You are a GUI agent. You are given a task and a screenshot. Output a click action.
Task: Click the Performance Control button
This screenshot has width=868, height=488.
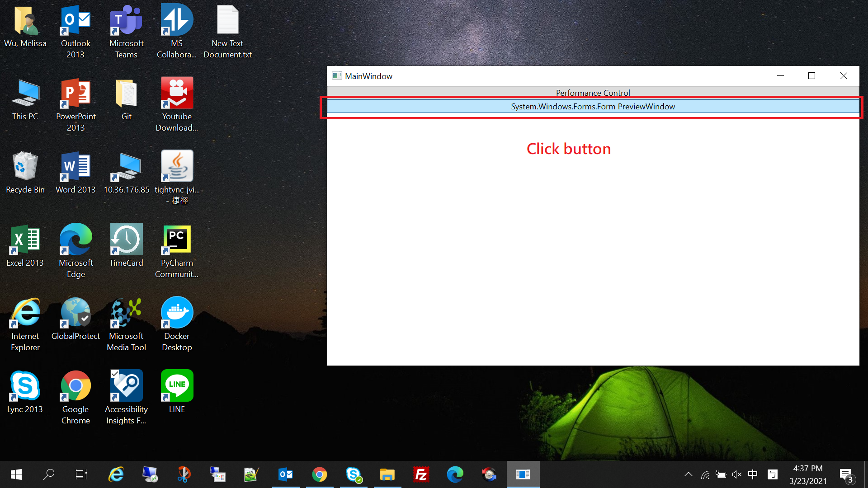pyautogui.click(x=593, y=93)
